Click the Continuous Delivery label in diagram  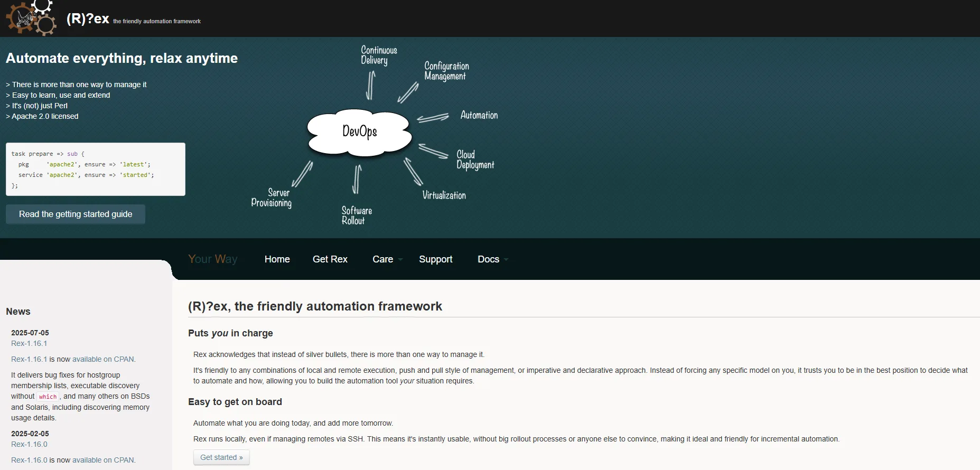coord(379,55)
